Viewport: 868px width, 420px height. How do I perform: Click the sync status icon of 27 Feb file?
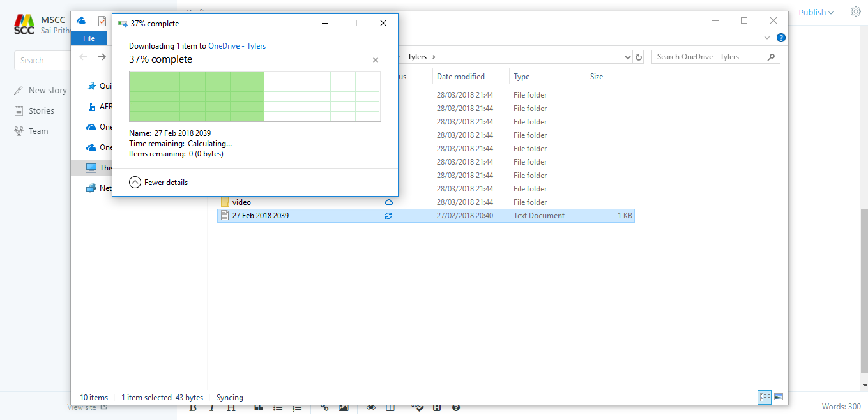click(x=388, y=216)
